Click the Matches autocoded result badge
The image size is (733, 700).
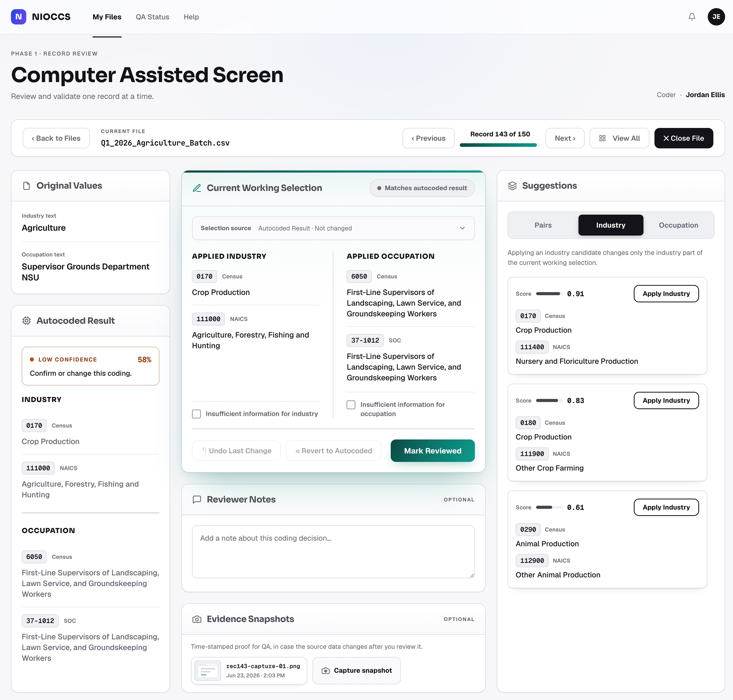point(422,188)
